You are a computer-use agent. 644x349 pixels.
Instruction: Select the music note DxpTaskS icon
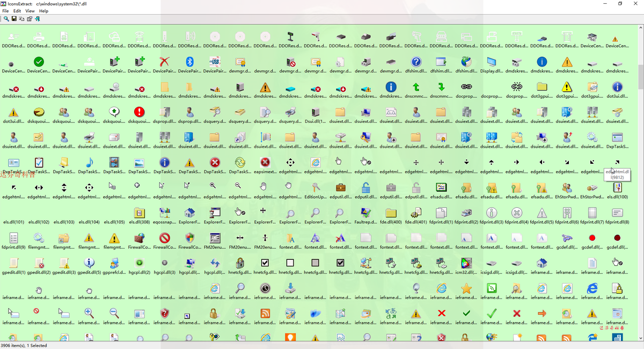89,162
